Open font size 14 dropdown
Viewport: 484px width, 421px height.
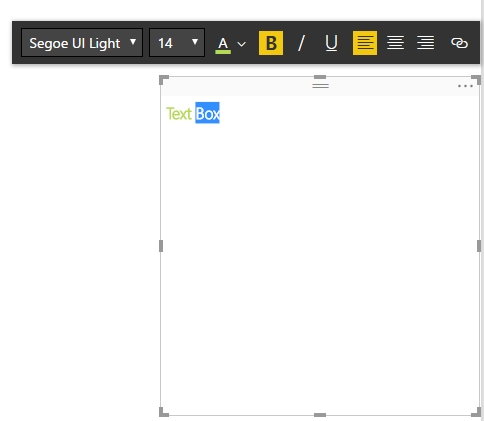point(177,43)
